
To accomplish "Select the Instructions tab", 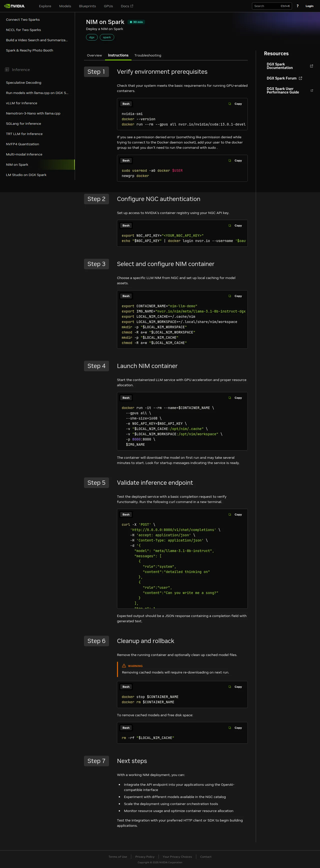I will click(118, 55).
